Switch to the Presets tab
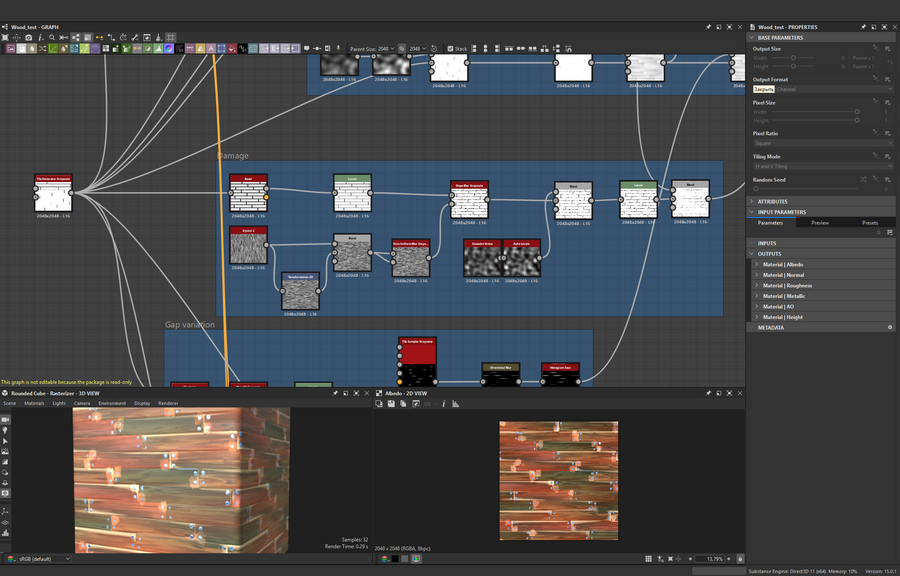Screen dimensions: 900x576 click(869, 222)
